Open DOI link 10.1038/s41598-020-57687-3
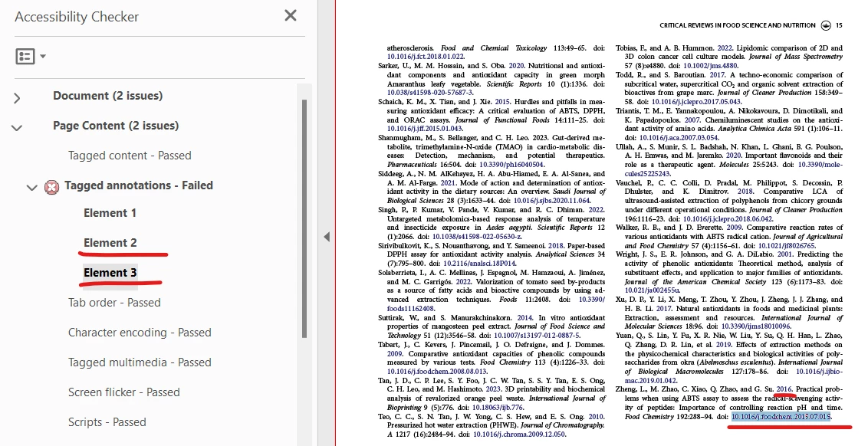 [x=429, y=93]
